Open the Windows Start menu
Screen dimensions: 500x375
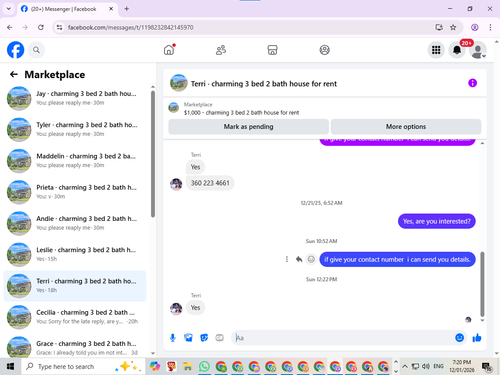click(x=10, y=367)
